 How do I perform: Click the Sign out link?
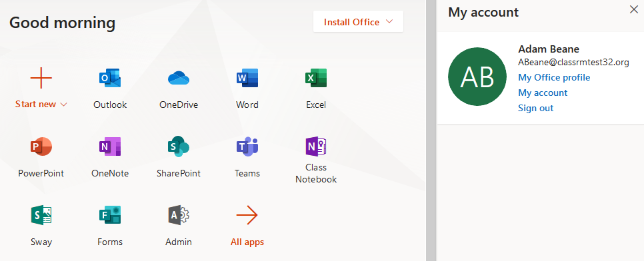pyautogui.click(x=535, y=108)
